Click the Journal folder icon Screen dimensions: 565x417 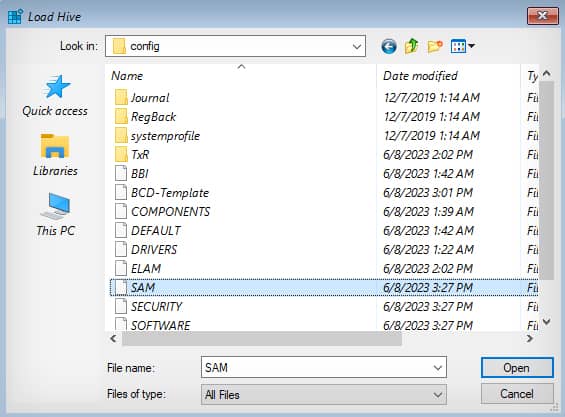click(121, 98)
